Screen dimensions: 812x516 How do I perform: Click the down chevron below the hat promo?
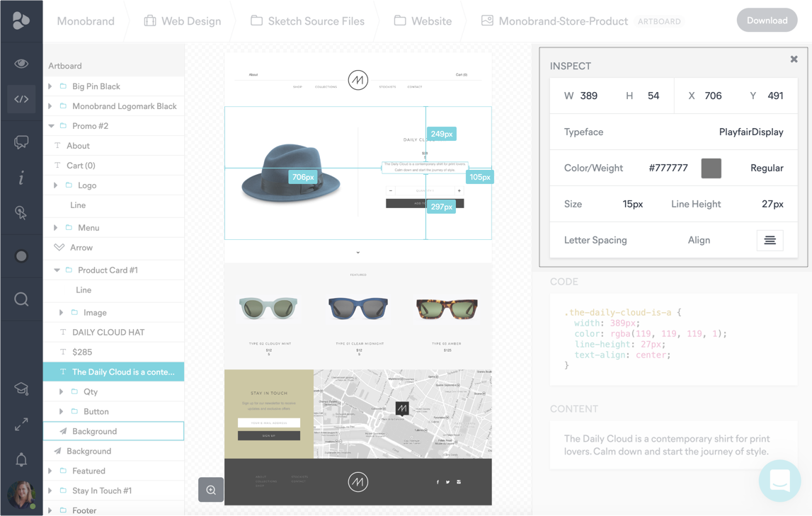(358, 253)
